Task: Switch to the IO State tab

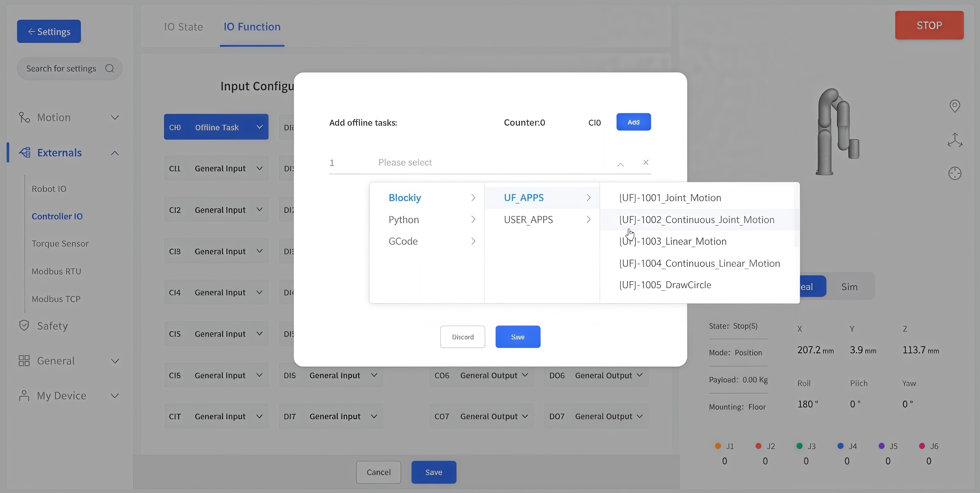Action: pos(183,27)
